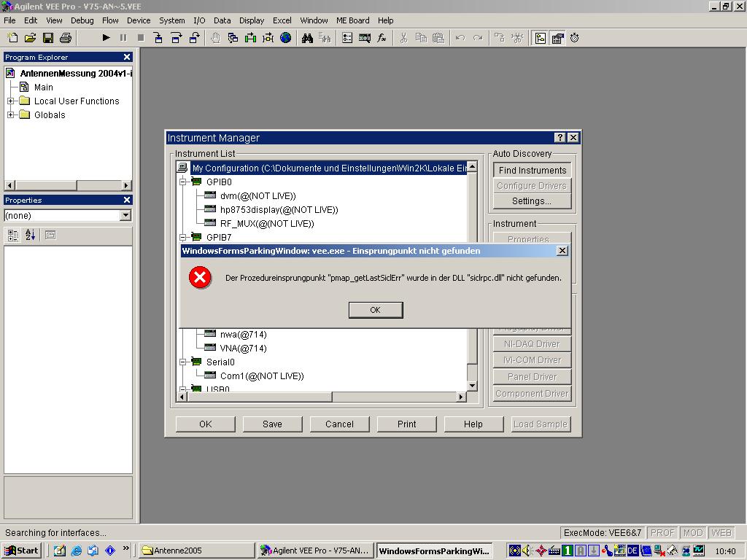
Task: Open the (none) dropdown in Properties
Action: [125, 215]
